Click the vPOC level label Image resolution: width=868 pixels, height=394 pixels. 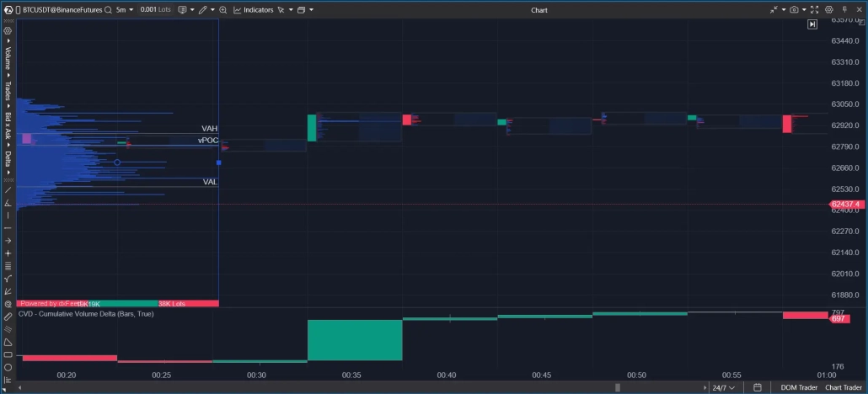tap(208, 141)
